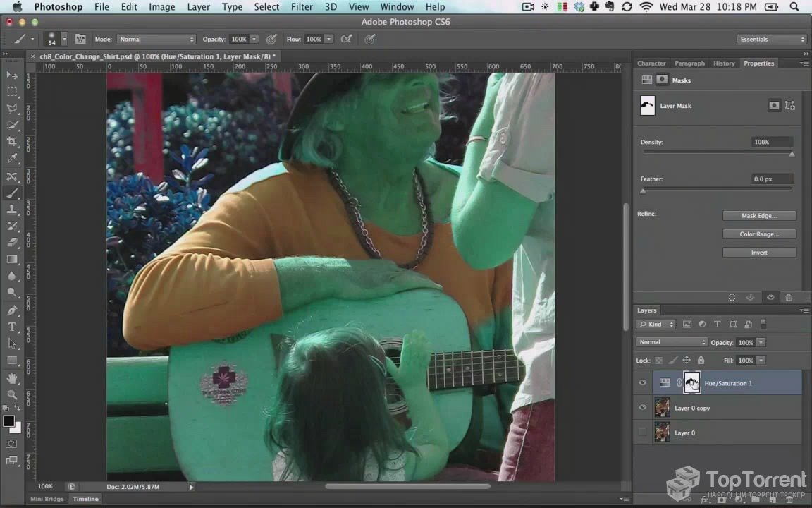Switch to the History tab
Screen dimensions: 812x508
[x=723, y=64]
